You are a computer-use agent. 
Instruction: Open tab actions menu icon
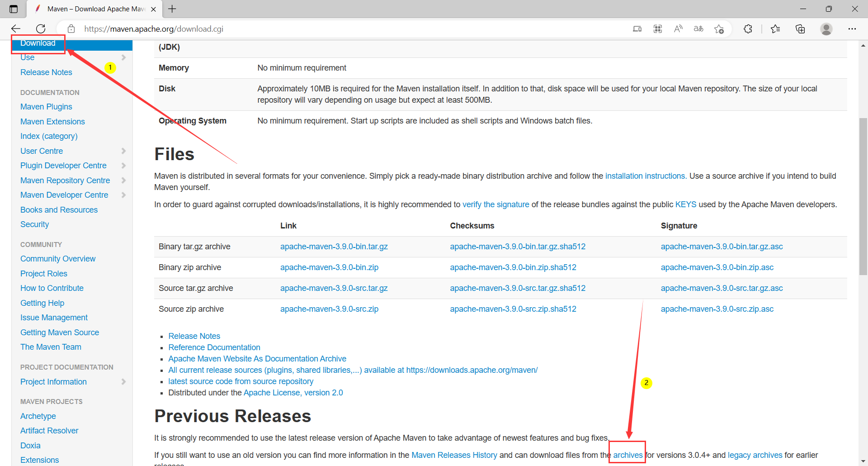click(x=14, y=9)
